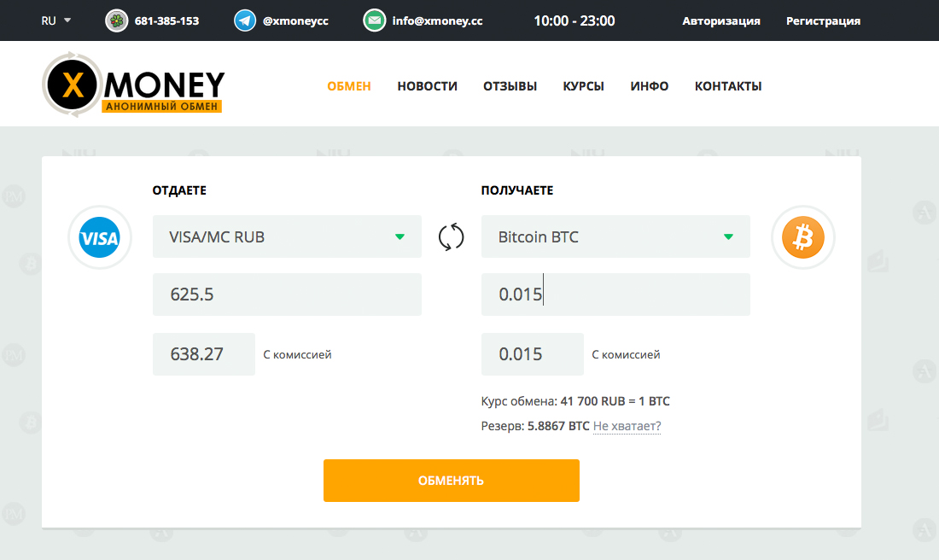The height and width of the screenshot is (560, 939).
Task: Click the Регистрация link
Action: coord(822,20)
